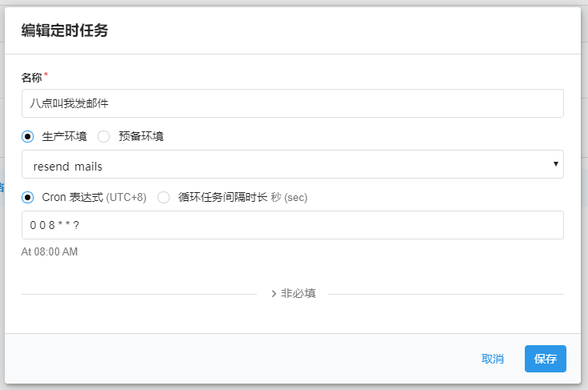Click the 名称 name input field
The height and width of the screenshot is (390, 588).
tap(292, 103)
